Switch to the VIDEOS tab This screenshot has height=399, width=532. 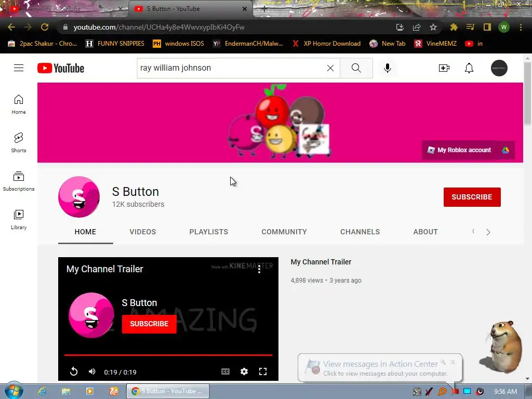coord(142,232)
